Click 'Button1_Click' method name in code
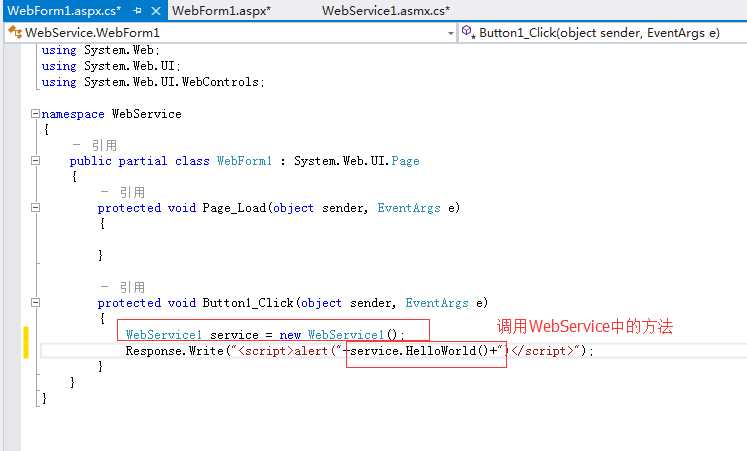Image resolution: width=747 pixels, height=451 pixels. tap(248, 303)
